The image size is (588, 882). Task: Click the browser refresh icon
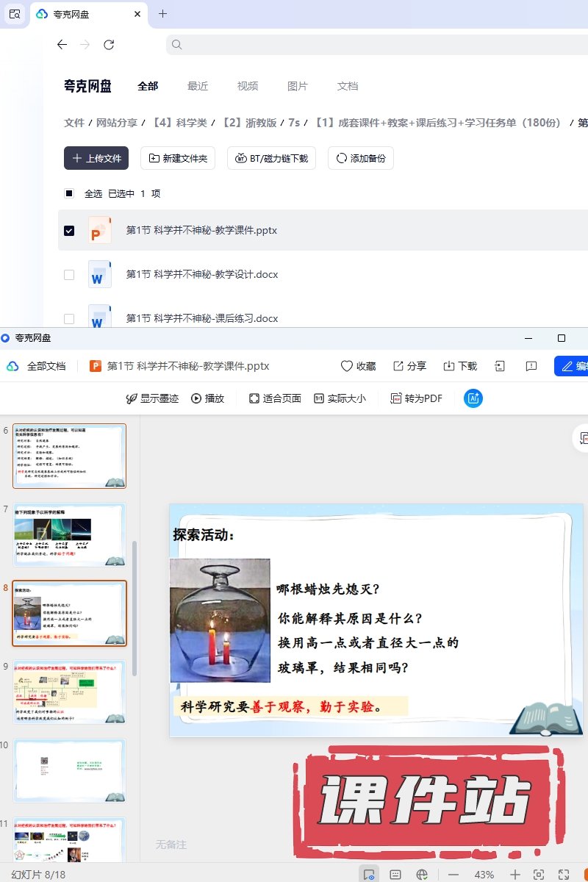pos(109,45)
